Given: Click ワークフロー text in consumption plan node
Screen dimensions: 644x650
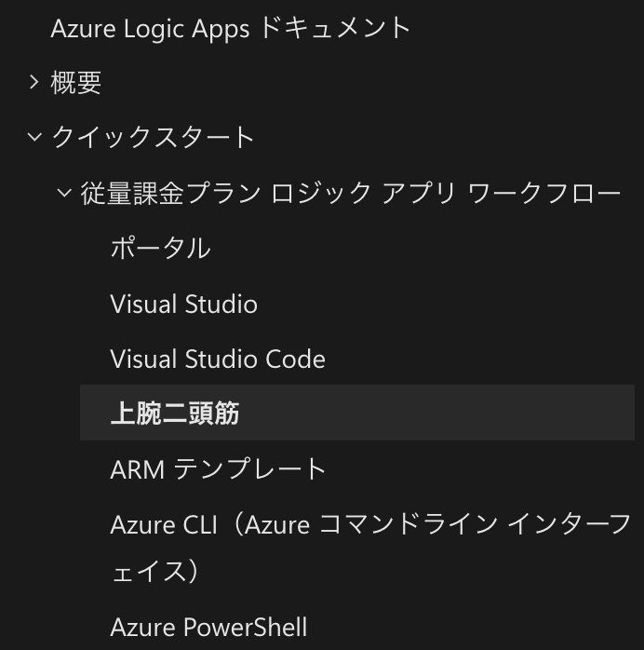Looking at the screenshot, I should [544, 193].
